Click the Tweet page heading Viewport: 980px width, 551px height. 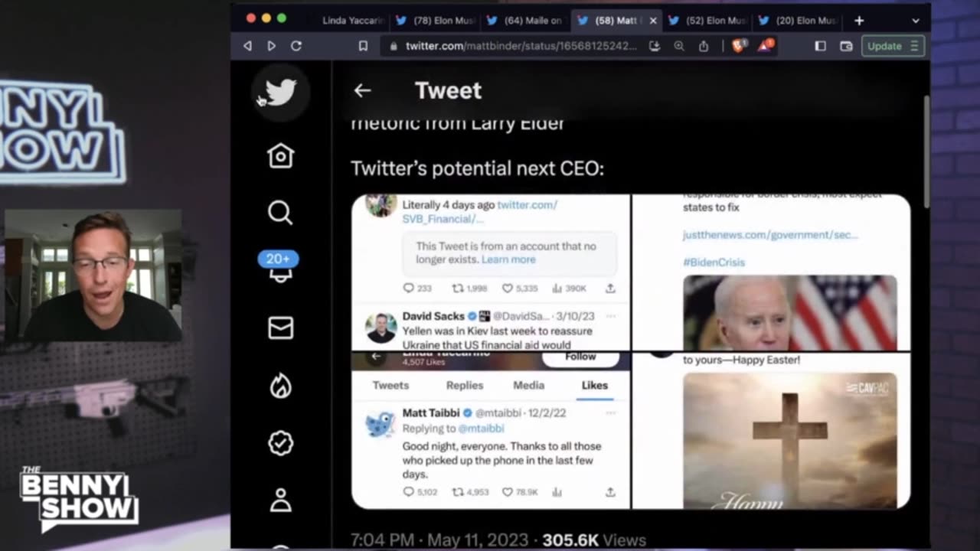(x=448, y=90)
